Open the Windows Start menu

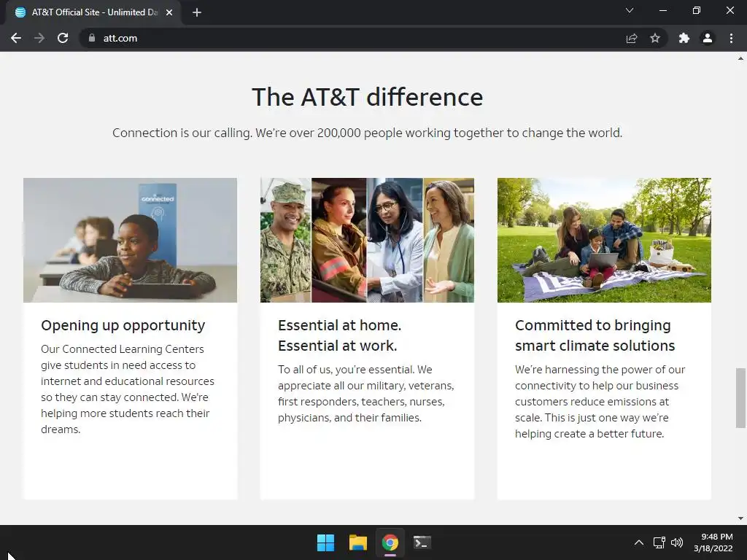click(x=326, y=542)
